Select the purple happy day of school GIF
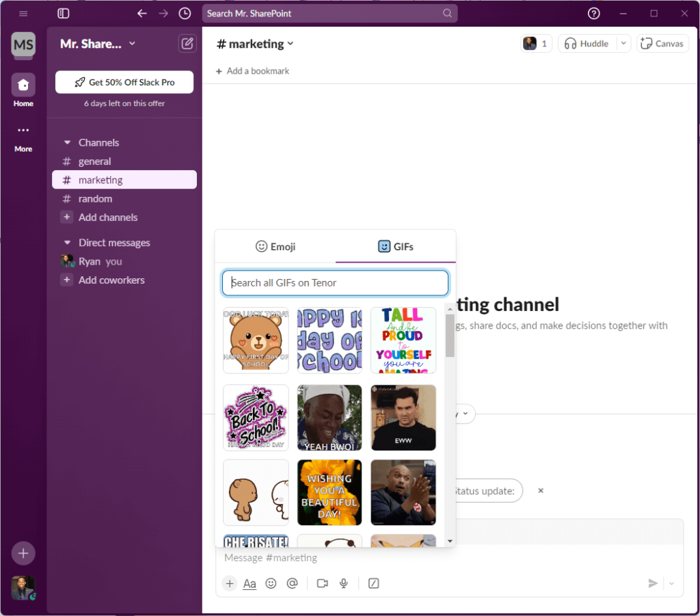700x616 pixels. tap(329, 340)
